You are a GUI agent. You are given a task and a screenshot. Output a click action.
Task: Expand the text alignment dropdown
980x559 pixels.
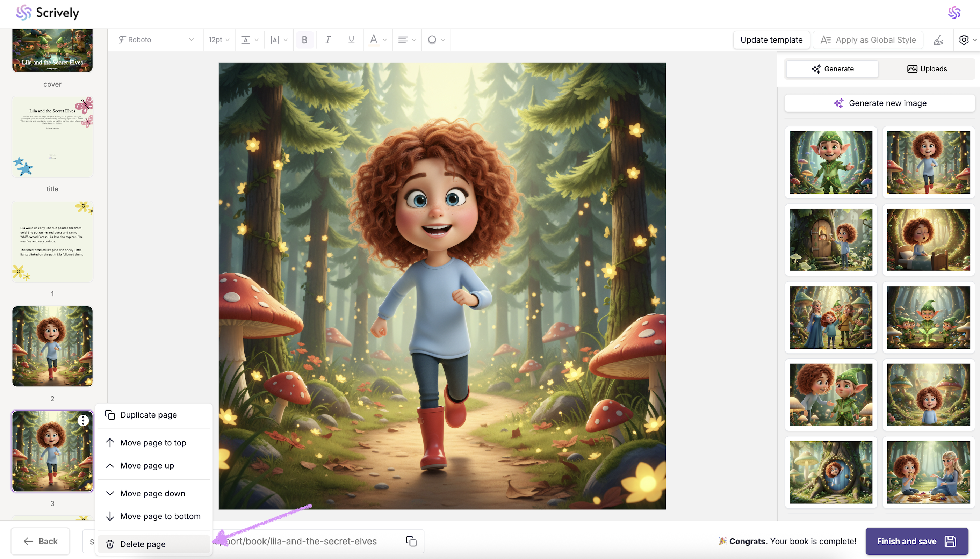click(x=407, y=39)
